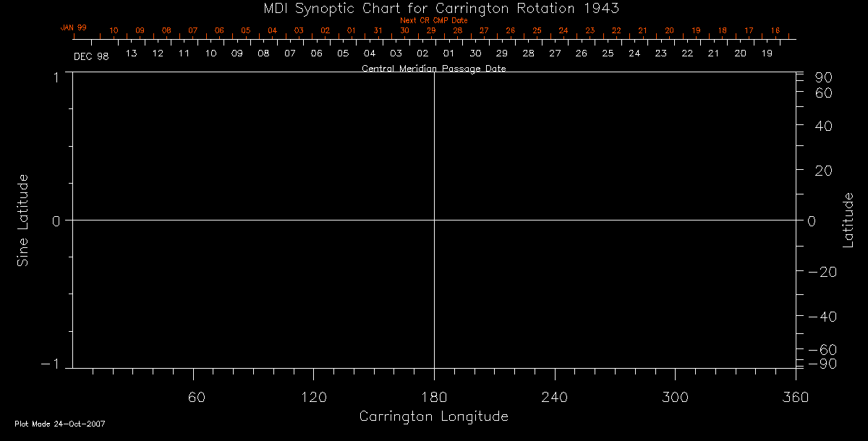868x441 pixels.
Task: Click the 'Sine Latitude' axis title
Action: click(23, 220)
